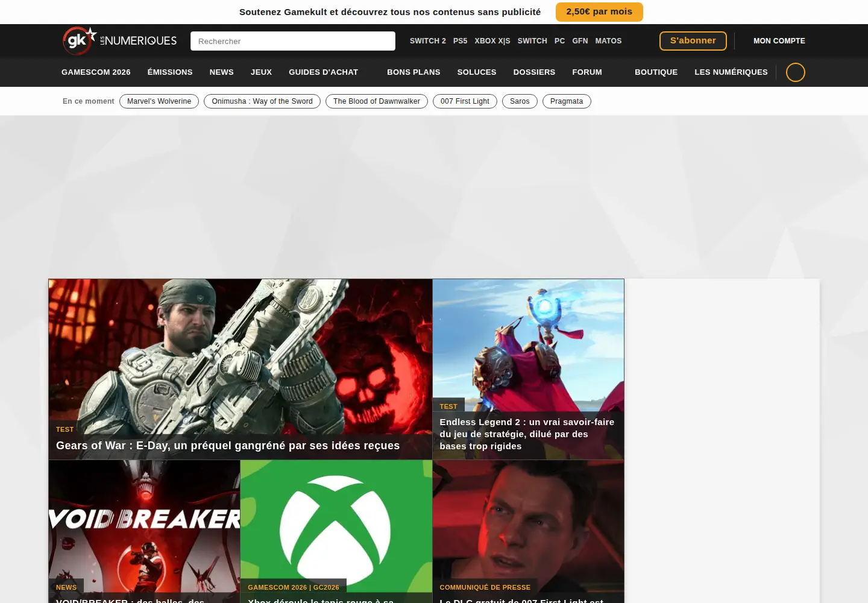Select the 007 First Light tag

click(x=465, y=101)
